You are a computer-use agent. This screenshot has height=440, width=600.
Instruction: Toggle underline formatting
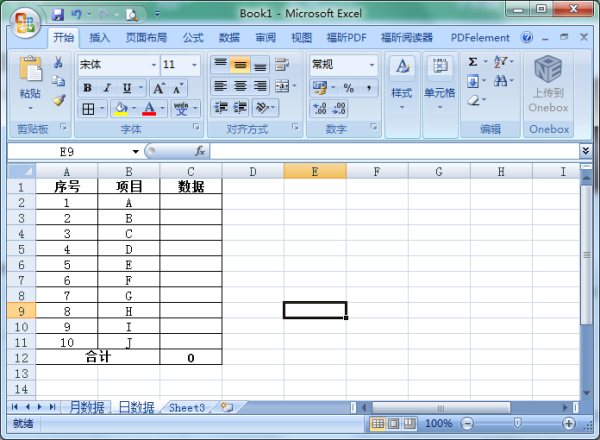pos(127,88)
